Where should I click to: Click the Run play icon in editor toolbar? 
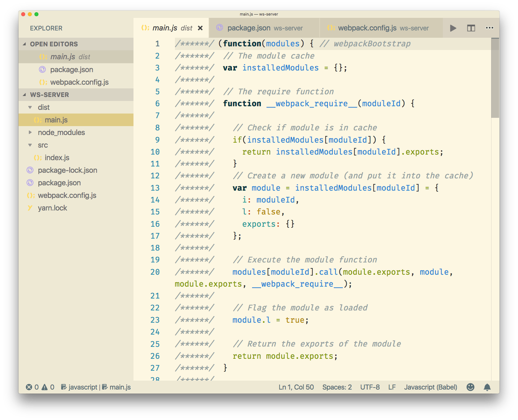(x=453, y=28)
